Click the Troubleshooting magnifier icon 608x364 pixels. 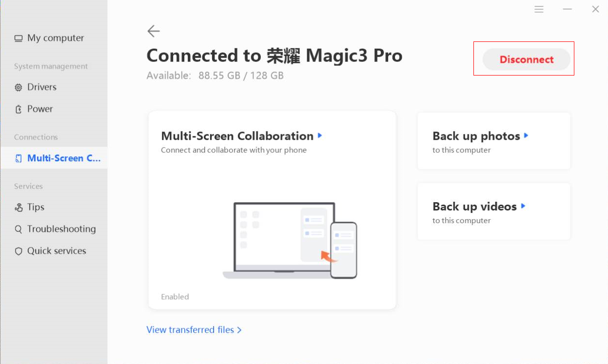coord(19,229)
